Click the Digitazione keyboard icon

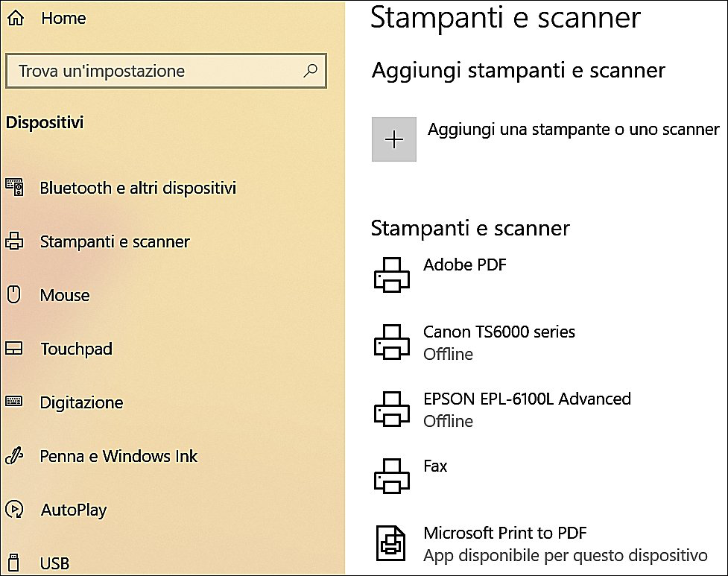point(14,402)
